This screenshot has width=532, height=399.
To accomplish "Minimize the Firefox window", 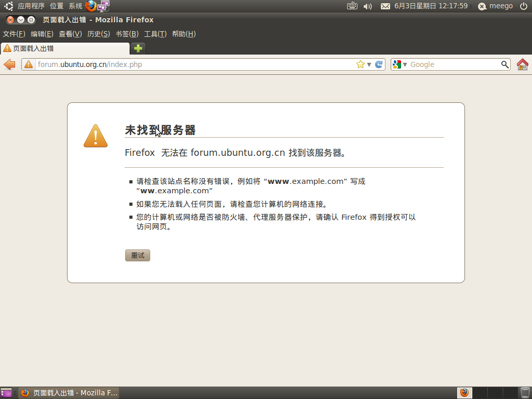I will 21,20.
